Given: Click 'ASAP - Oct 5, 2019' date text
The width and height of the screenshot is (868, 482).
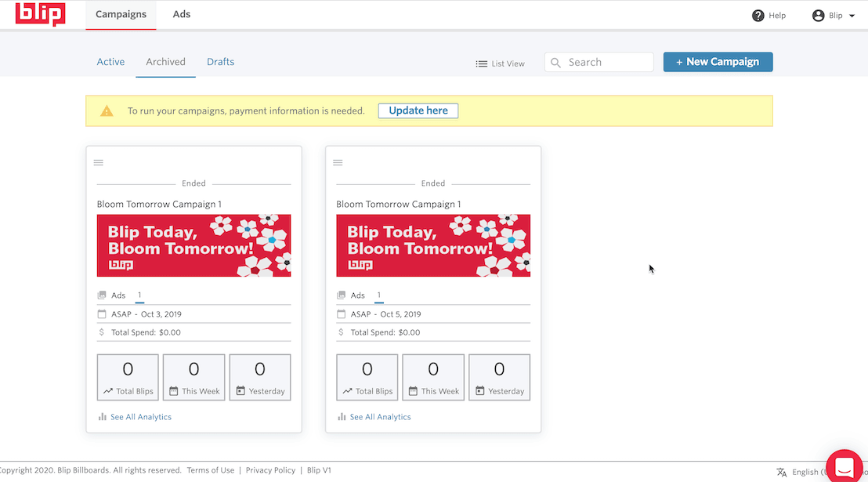Looking at the screenshot, I should point(386,314).
